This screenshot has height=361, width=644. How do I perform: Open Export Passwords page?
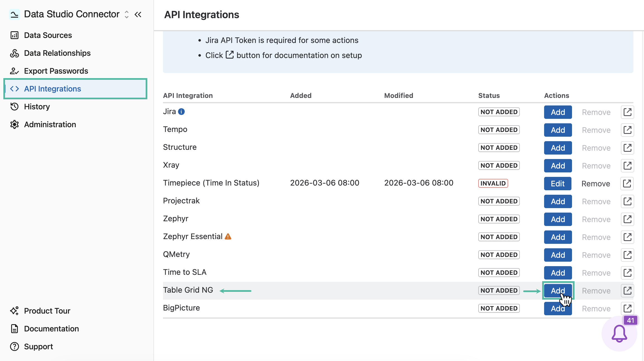75,71
